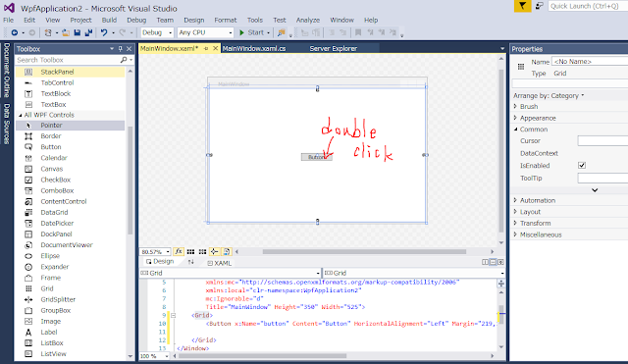
Task: Choose the StackPanel item in Toolbox
Action: point(71,72)
